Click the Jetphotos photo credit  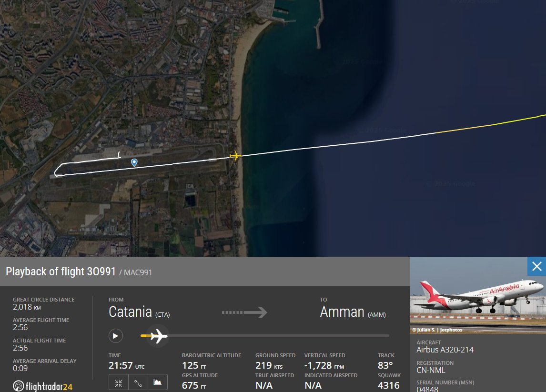437,330
